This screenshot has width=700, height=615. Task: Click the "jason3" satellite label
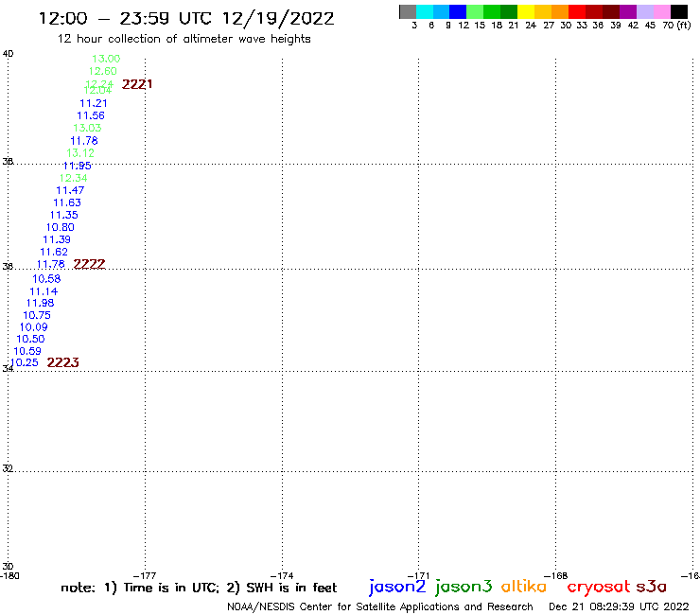click(x=464, y=587)
